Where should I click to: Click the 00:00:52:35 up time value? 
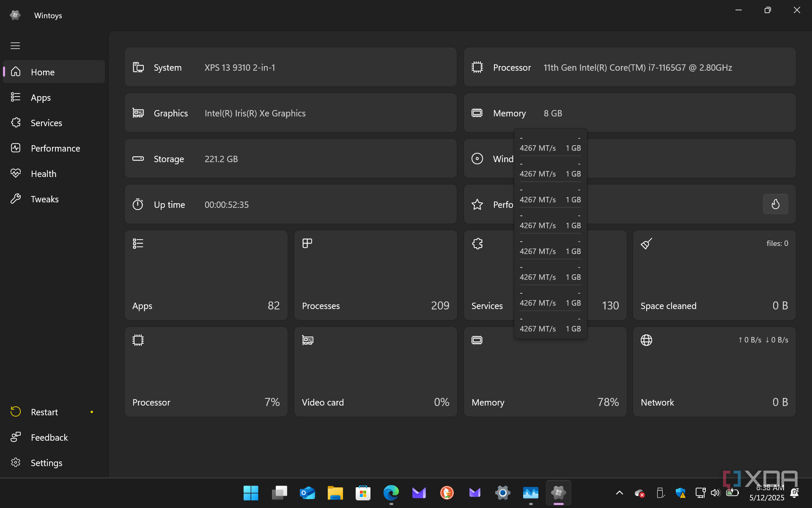pyautogui.click(x=227, y=205)
